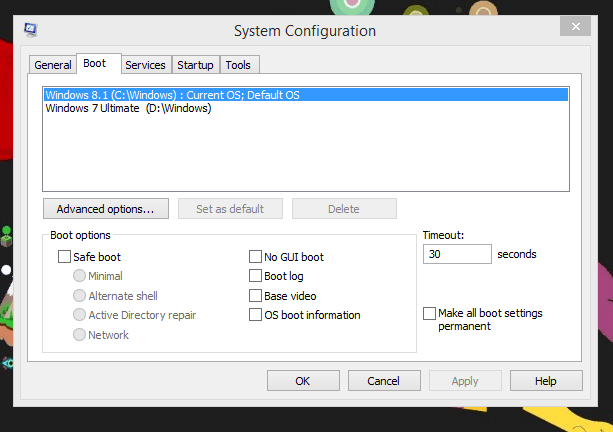This screenshot has height=432, width=613.
Task: Select the Windows 8.1 boot entry
Action: click(x=172, y=95)
